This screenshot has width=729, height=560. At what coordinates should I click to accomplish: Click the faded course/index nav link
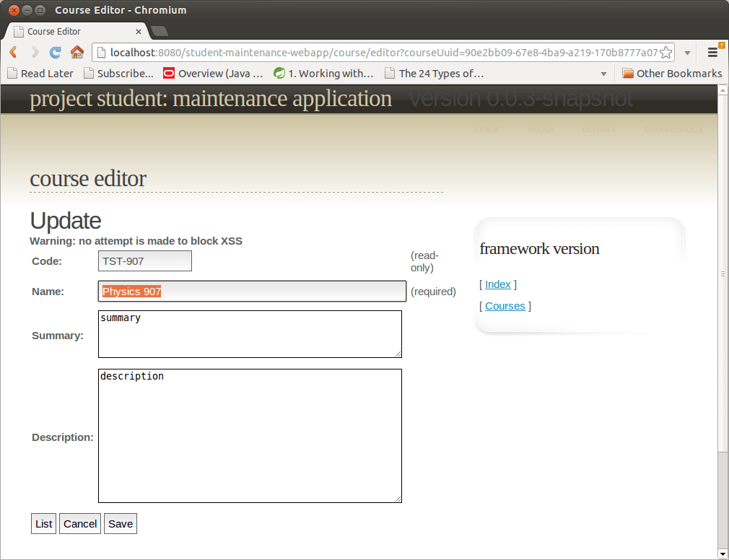point(673,128)
